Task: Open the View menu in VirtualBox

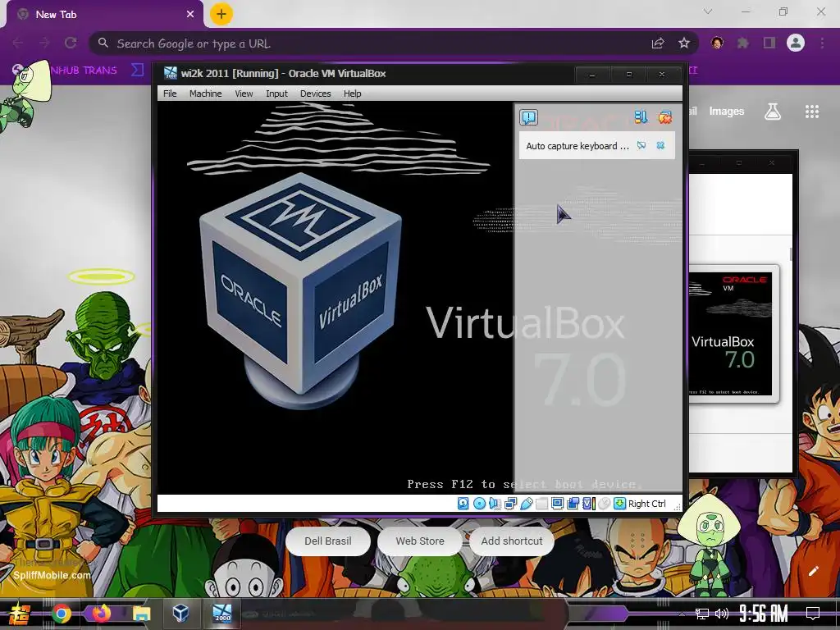Action: pos(244,94)
